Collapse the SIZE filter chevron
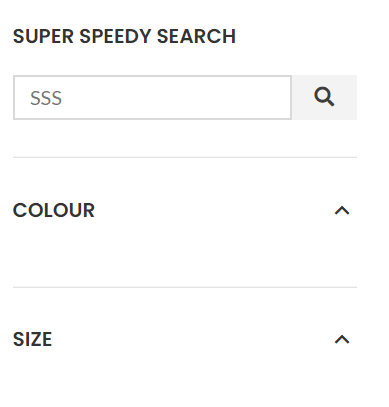This screenshot has height=407, width=389. coord(342,339)
